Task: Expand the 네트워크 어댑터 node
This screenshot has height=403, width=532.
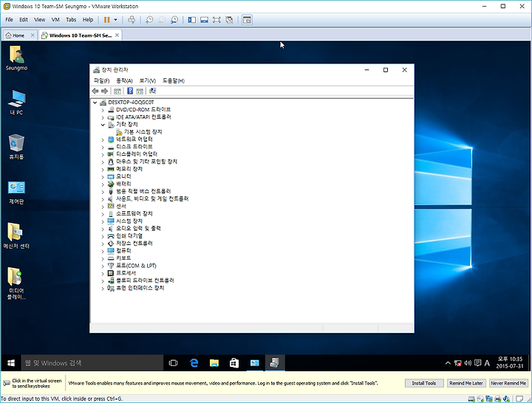Action: 103,139
